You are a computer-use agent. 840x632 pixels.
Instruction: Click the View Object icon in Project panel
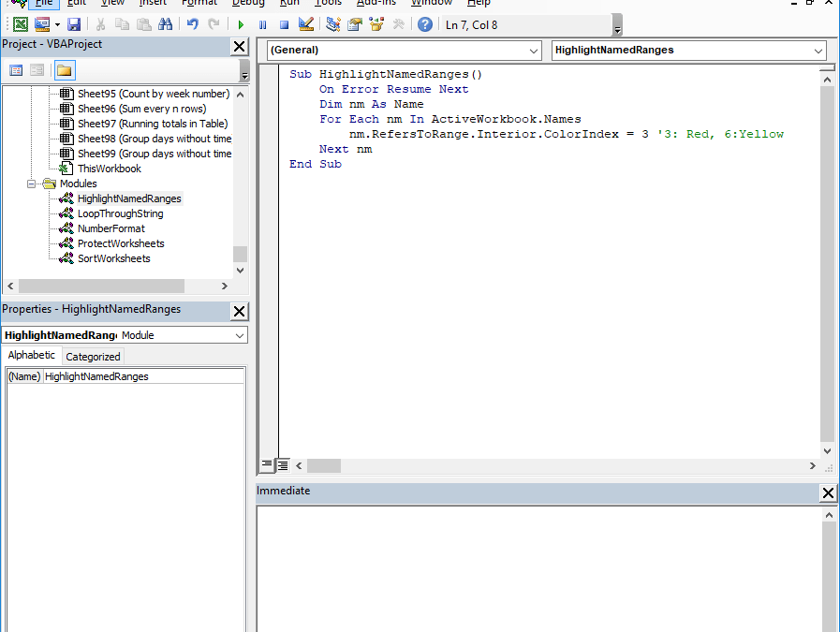(x=37, y=70)
